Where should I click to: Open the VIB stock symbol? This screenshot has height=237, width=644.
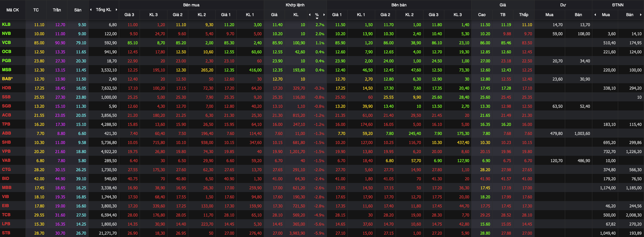pos(5,197)
